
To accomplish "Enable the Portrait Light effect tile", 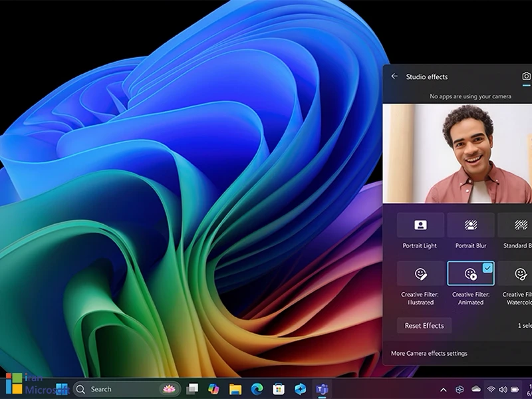I will point(420,225).
